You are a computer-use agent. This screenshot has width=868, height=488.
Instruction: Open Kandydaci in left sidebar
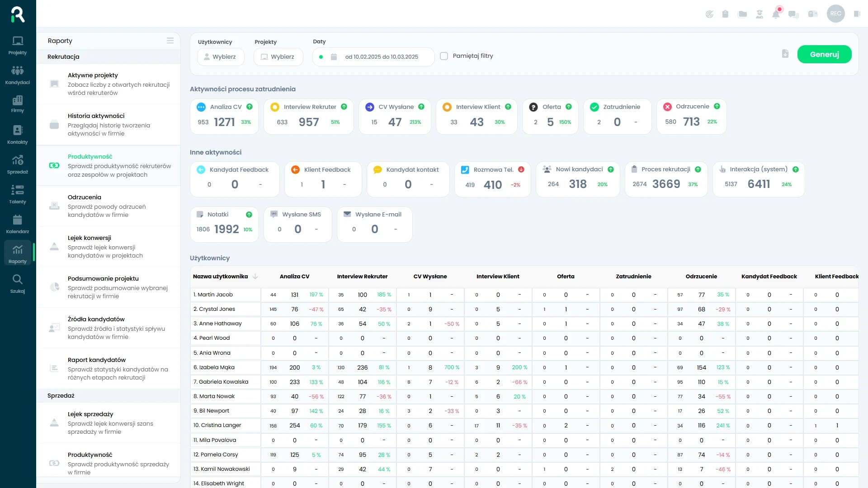point(18,75)
